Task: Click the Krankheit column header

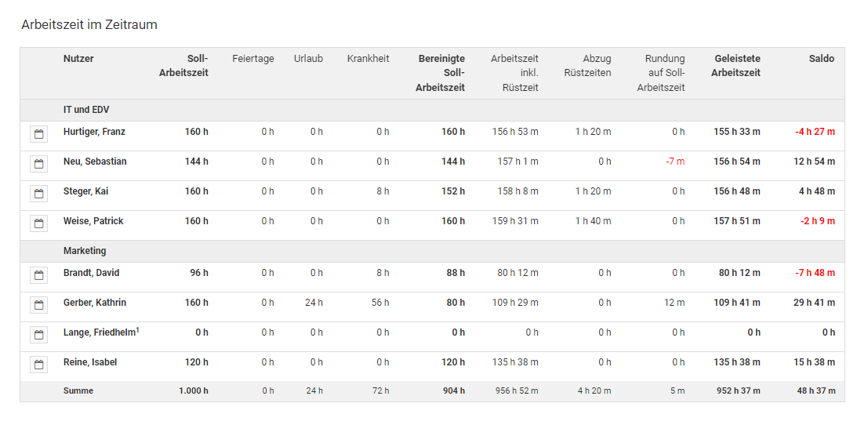Action: (368, 59)
